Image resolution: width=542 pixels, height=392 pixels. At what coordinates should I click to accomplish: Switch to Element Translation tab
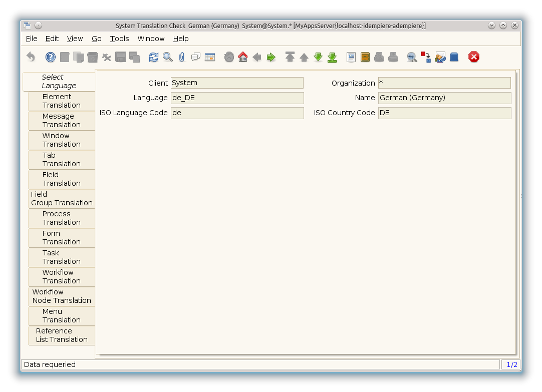(x=61, y=101)
